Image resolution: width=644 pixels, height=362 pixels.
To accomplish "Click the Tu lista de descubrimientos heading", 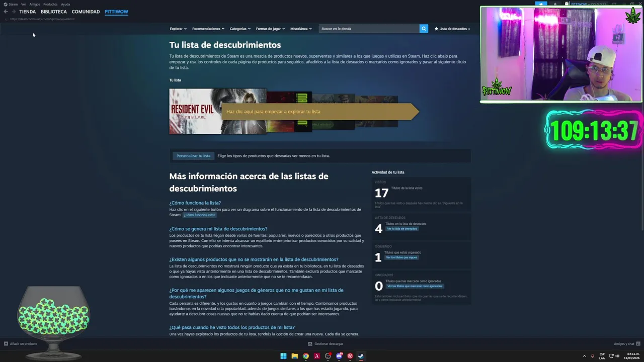I will pyautogui.click(x=225, y=45).
